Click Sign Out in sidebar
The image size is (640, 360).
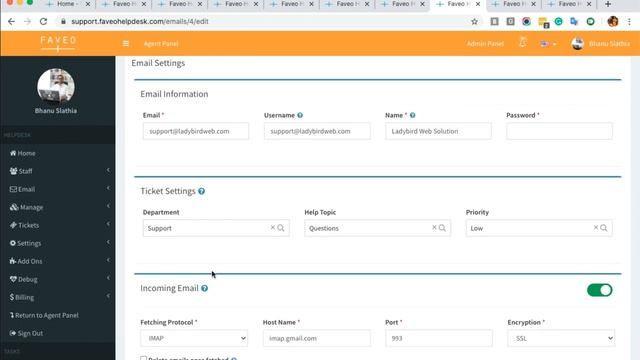pos(58,333)
